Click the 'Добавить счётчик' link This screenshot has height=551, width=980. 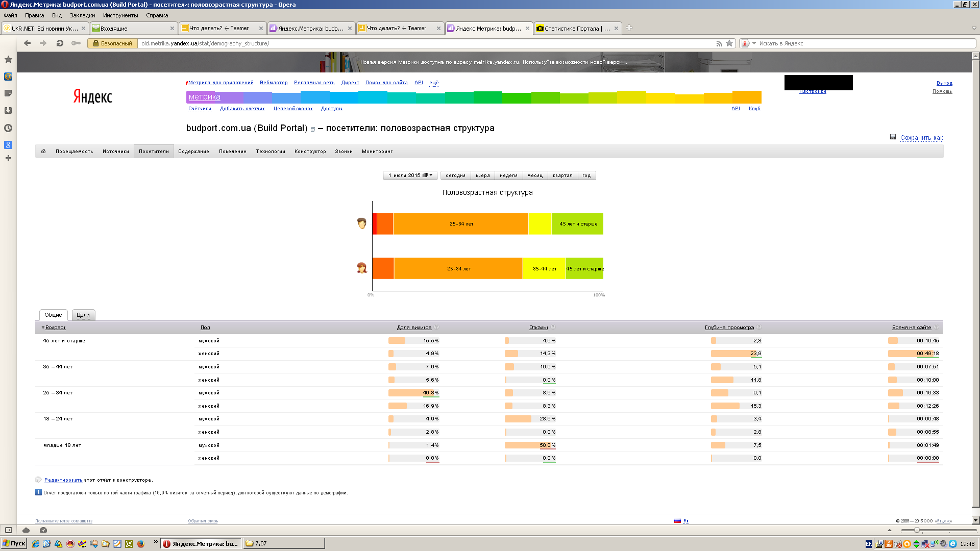242,109
